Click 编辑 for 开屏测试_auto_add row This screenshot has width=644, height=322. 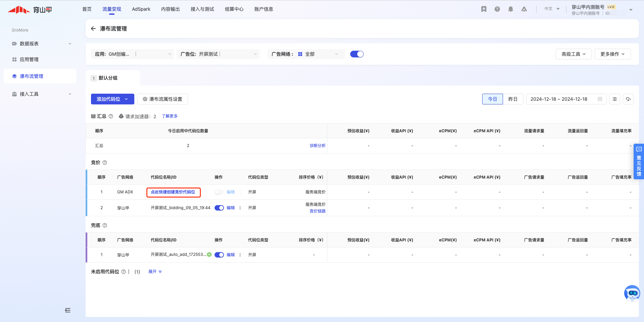231,255
